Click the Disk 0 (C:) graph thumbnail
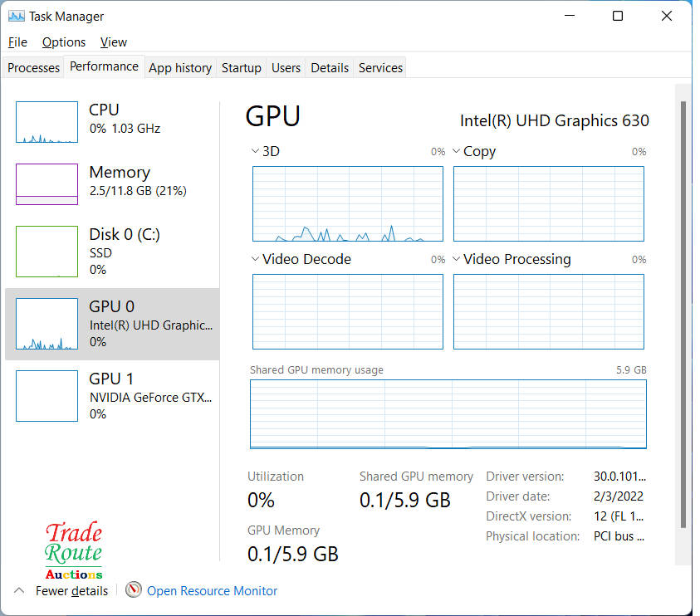Image resolution: width=700 pixels, height=616 pixels. (x=47, y=251)
